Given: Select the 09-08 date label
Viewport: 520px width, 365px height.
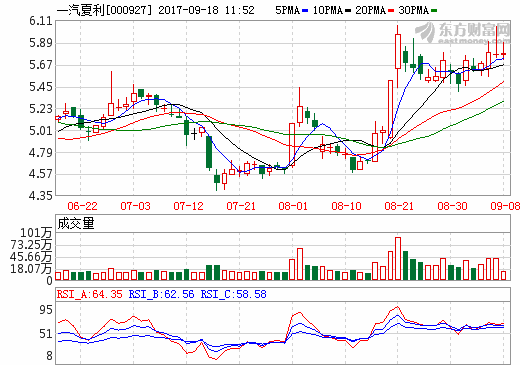Looking at the screenshot, I should (505, 206).
